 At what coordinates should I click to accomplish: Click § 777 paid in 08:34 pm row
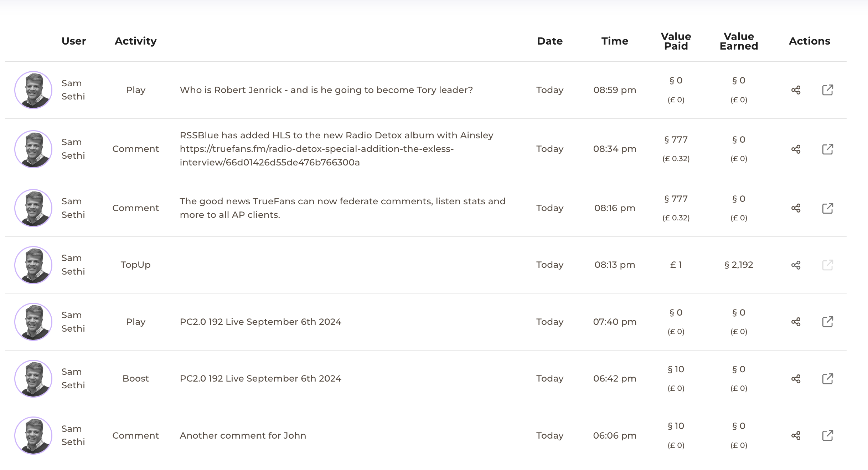point(676,139)
